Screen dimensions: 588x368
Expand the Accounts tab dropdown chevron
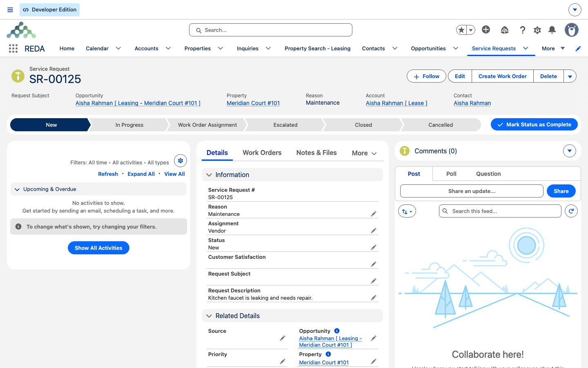168,48
